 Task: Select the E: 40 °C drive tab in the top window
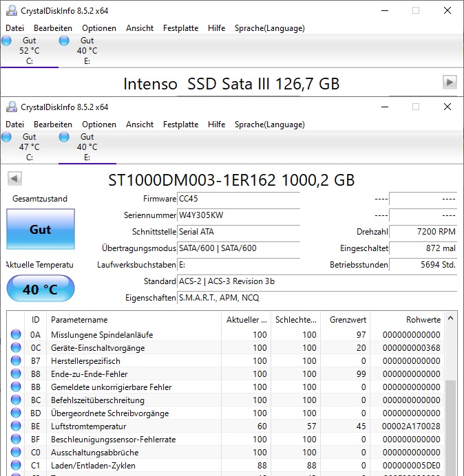pos(87,51)
